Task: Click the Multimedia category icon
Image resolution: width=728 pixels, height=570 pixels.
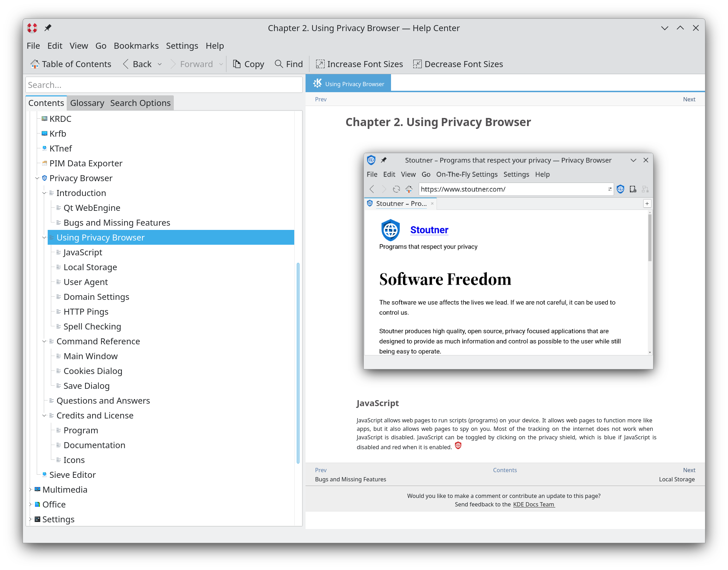Action: click(x=37, y=489)
